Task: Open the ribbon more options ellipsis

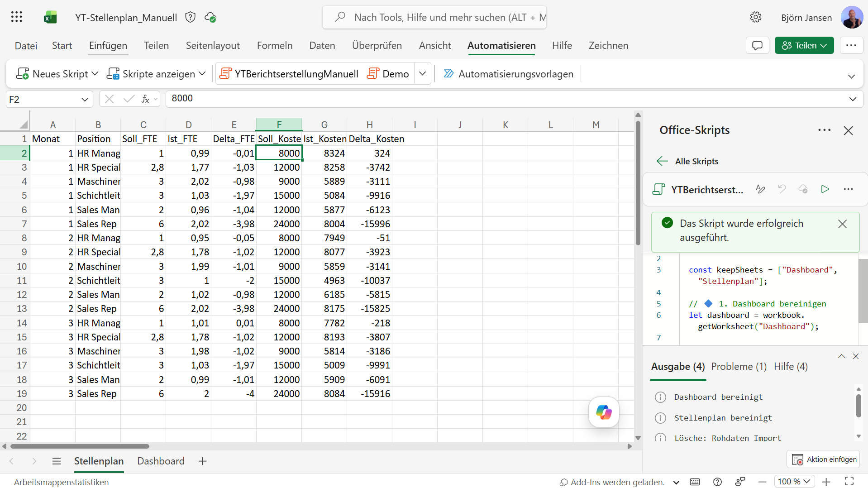Action: (x=851, y=45)
